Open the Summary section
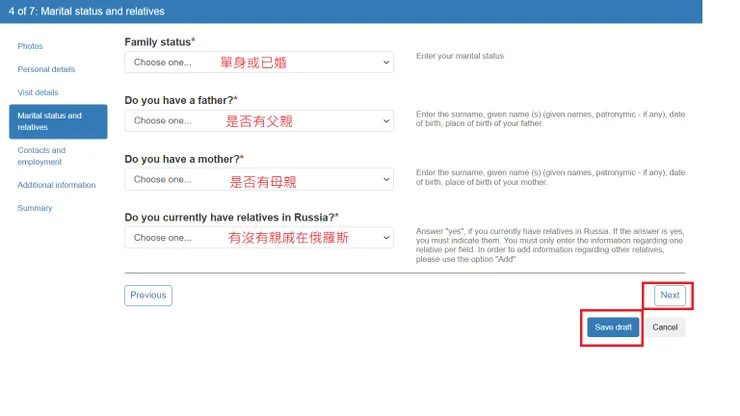The height and width of the screenshot is (416, 740). pyautogui.click(x=35, y=208)
